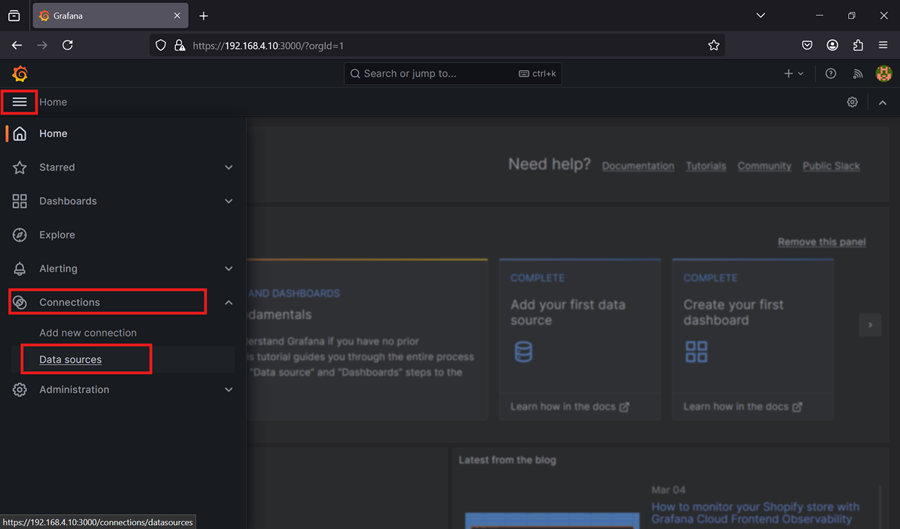This screenshot has height=529, width=900.
Task: Click the site security padlock icon
Action: coord(180,45)
